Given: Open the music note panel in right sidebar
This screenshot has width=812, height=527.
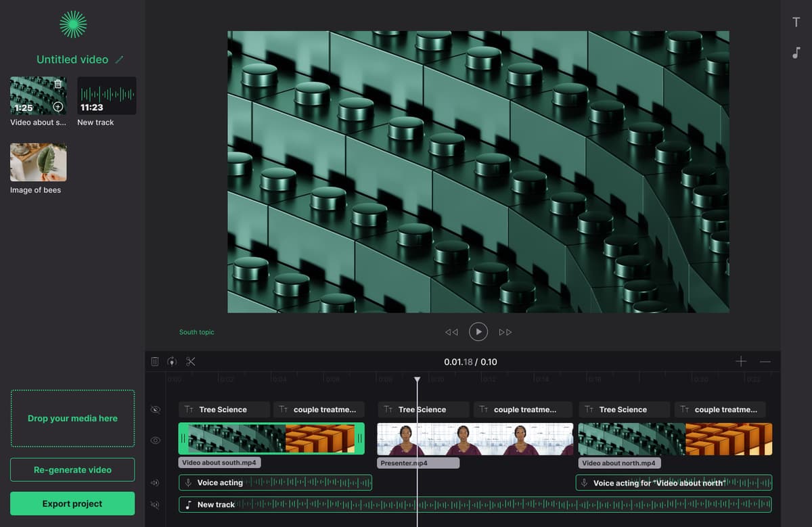Looking at the screenshot, I should (796, 53).
